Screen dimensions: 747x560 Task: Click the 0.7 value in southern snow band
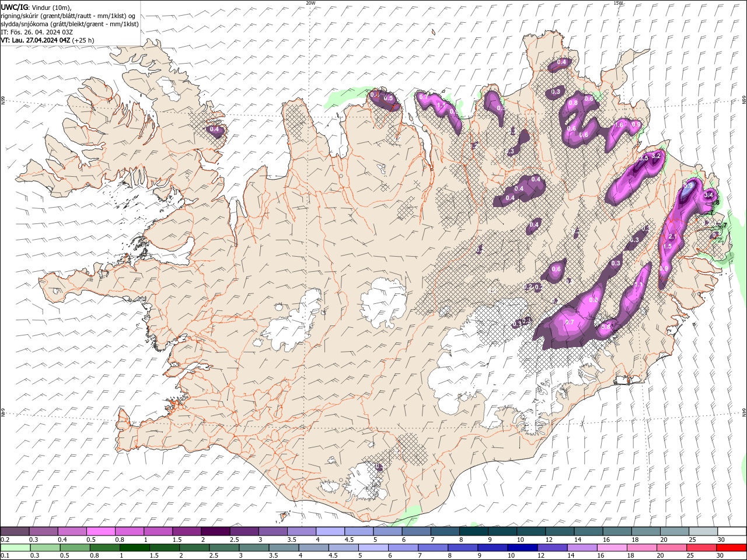570,322
